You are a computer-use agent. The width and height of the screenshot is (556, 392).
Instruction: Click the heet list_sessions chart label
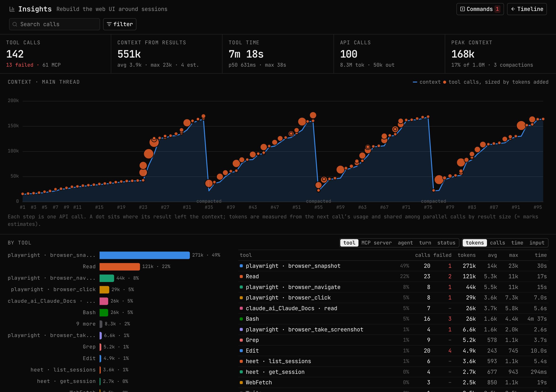(63, 370)
